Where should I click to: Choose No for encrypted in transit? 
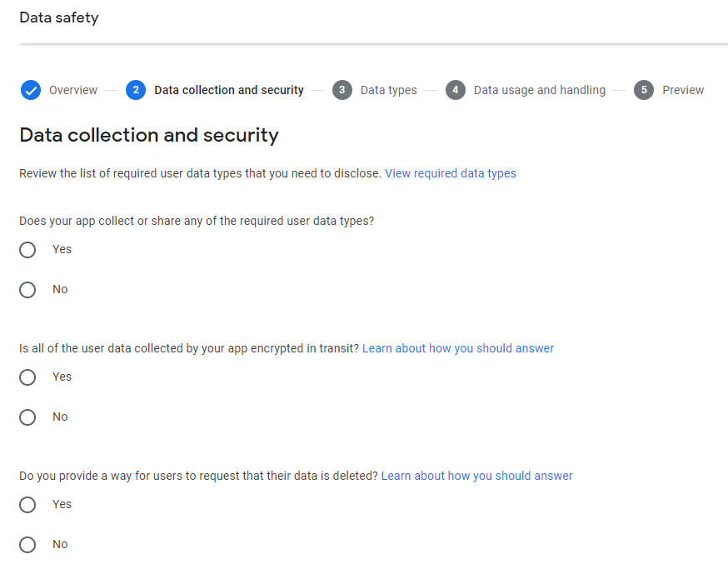pos(27,417)
